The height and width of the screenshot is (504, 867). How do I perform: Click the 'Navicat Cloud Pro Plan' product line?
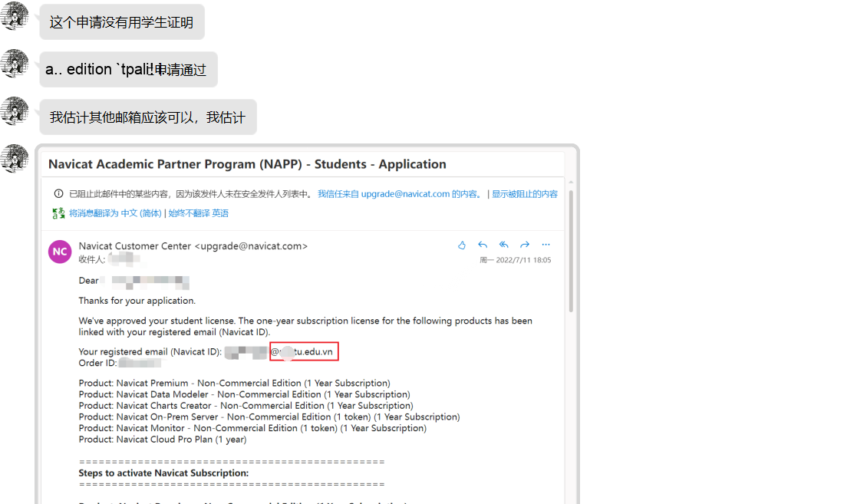coord(163,440)
